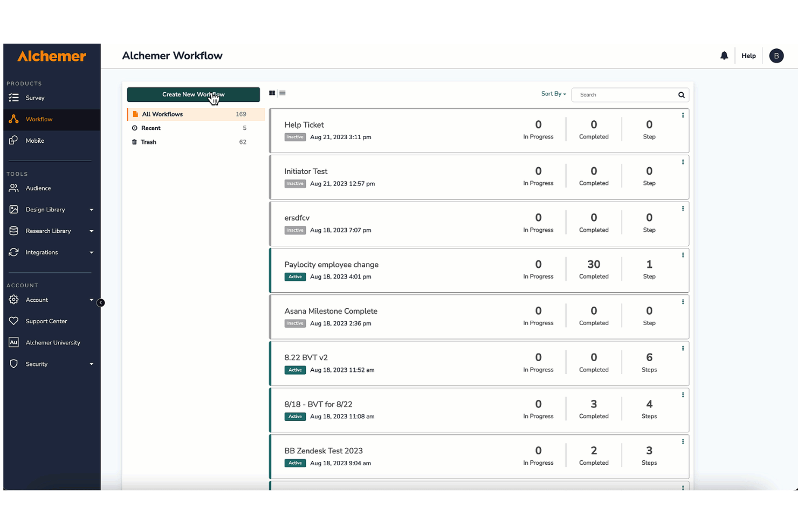Click the Create New Workflow button

[194, 94]
